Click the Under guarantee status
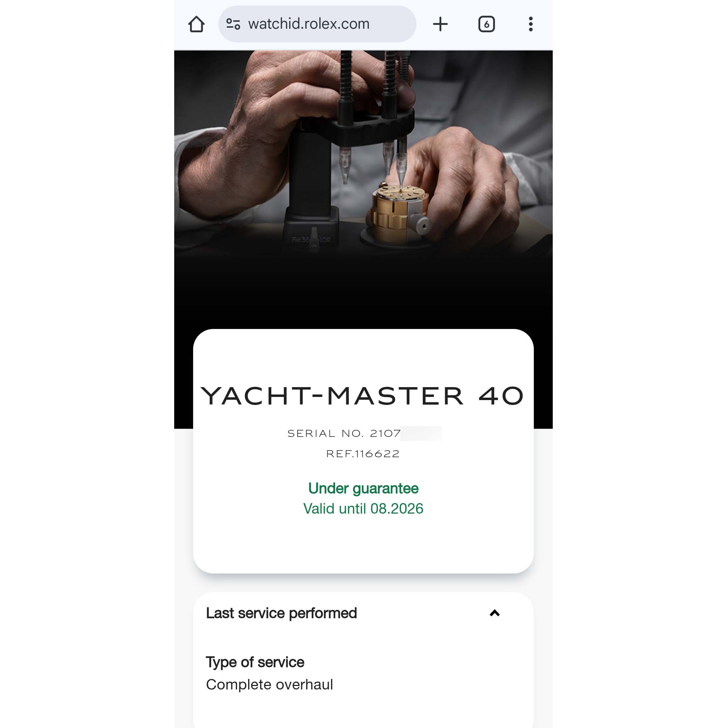Viewport: 728px width, 728px height. (363, 488)
